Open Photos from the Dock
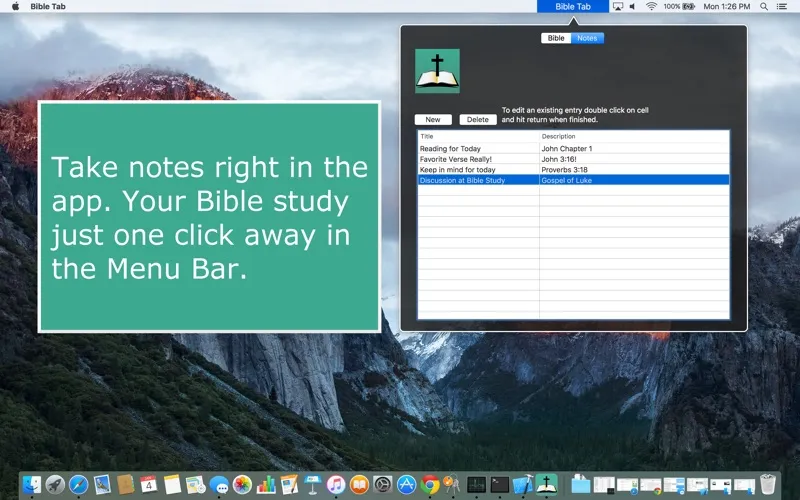This screenshot has height=500, width=800. click(x=242, y=485)
